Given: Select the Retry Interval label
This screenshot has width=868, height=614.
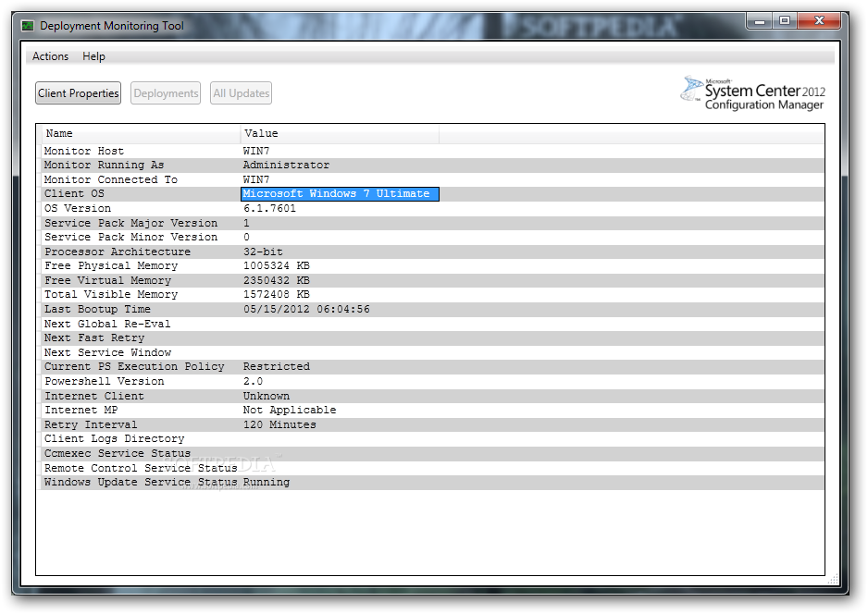Looking at the screenshot, I should click(x=91, y=424).
